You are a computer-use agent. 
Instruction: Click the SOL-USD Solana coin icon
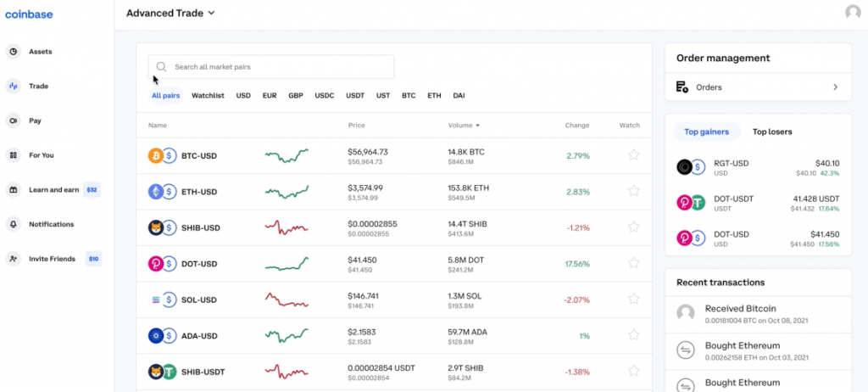(x=156, y=300)
